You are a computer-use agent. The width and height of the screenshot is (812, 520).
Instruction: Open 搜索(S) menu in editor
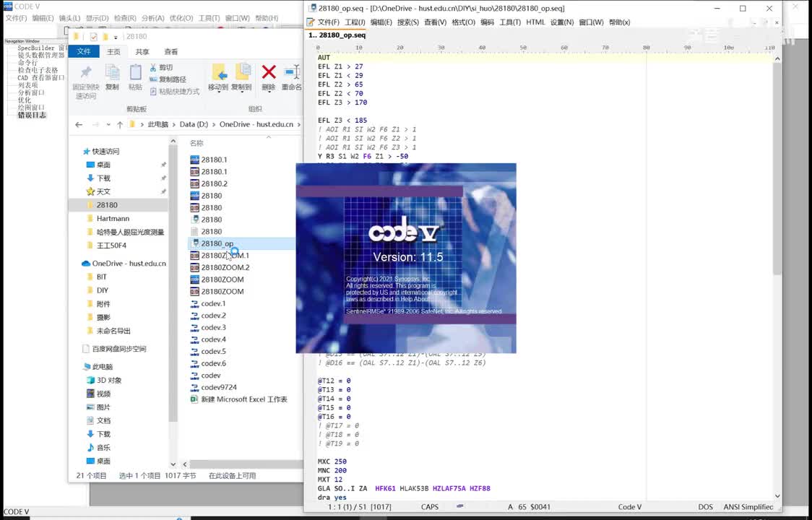coord(408,22)
